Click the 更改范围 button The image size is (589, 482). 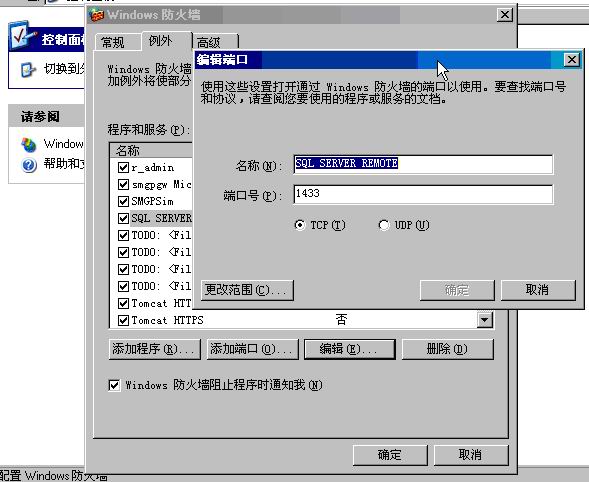click(x=247, y=290)
